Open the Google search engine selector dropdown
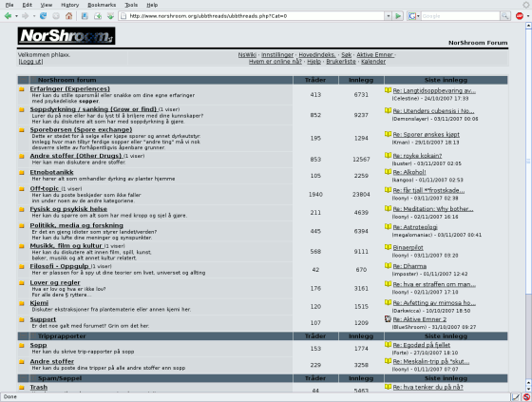The width and height of the screenshot is (532, 402). pyautogui.click(x=414, y=16)
